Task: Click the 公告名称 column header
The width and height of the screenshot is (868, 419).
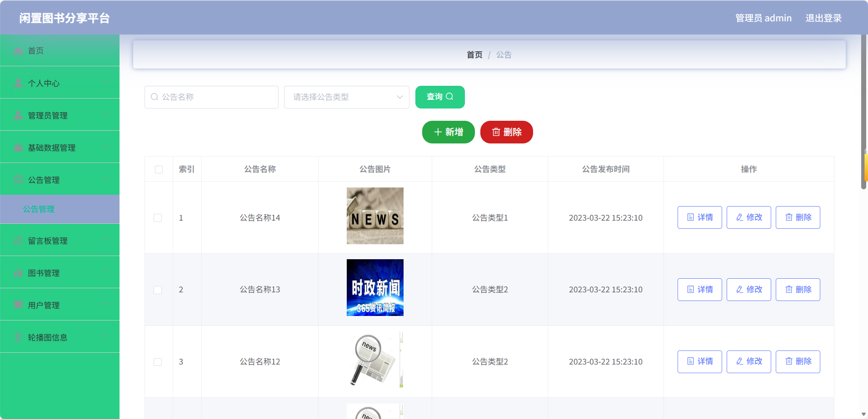Action: (260, 169)
